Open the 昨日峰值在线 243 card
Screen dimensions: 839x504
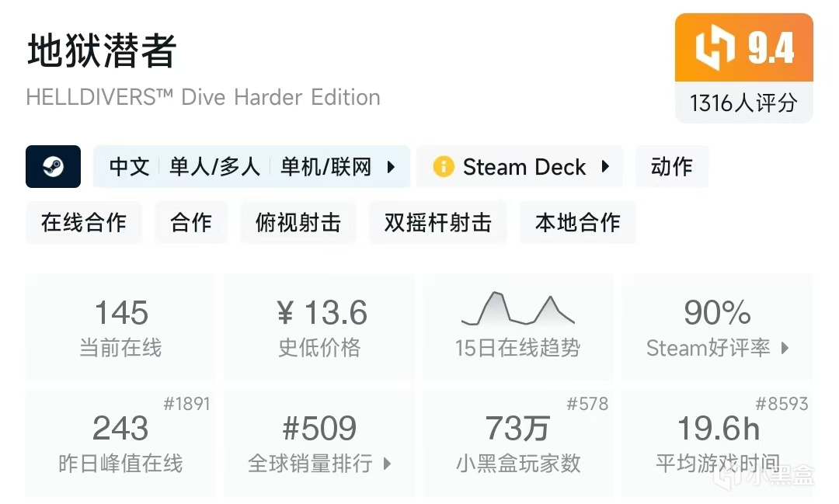tap(120, 443)
